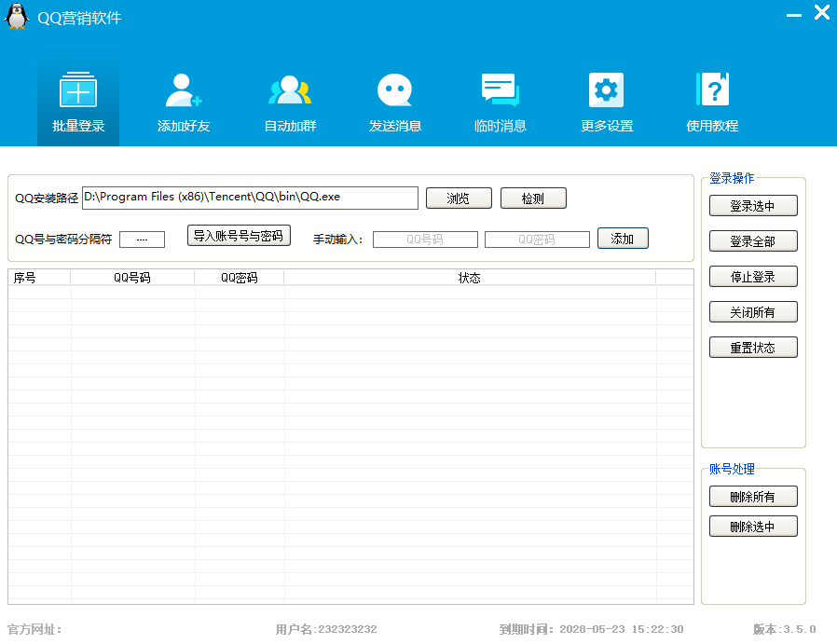Click the 状态 column header
This screenshot has width=837, height=644.
(470, 278)
